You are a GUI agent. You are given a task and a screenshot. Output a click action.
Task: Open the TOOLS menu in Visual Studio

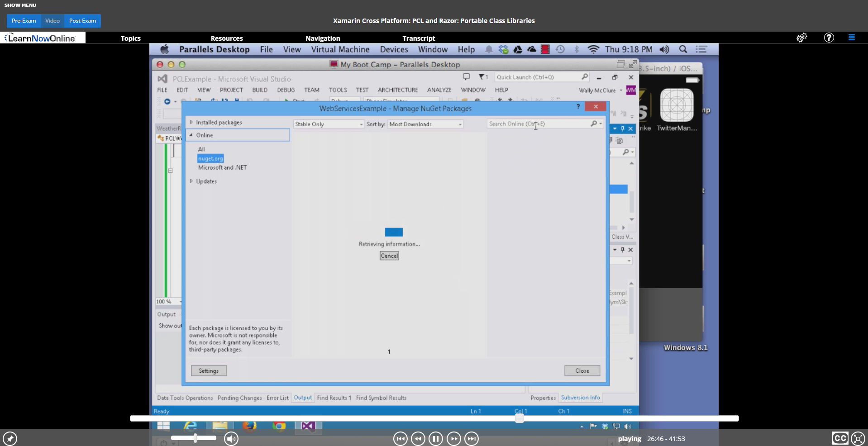(x=338, y=90)
